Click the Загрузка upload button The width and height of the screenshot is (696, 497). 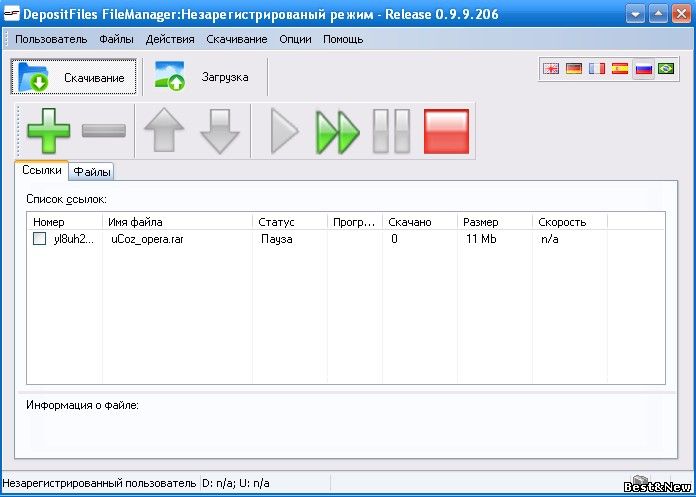point(203,77)
